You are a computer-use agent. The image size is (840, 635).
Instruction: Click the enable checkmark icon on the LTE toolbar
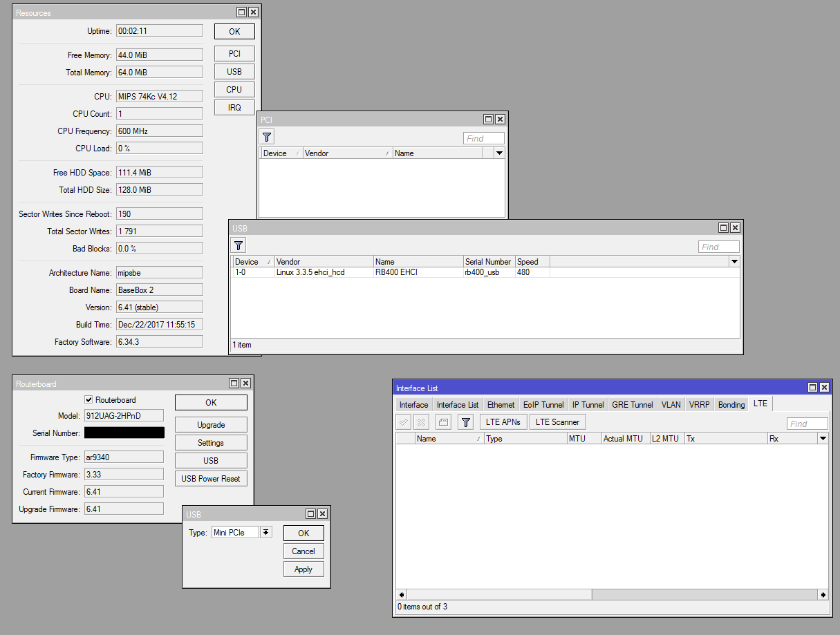(402, 421)
